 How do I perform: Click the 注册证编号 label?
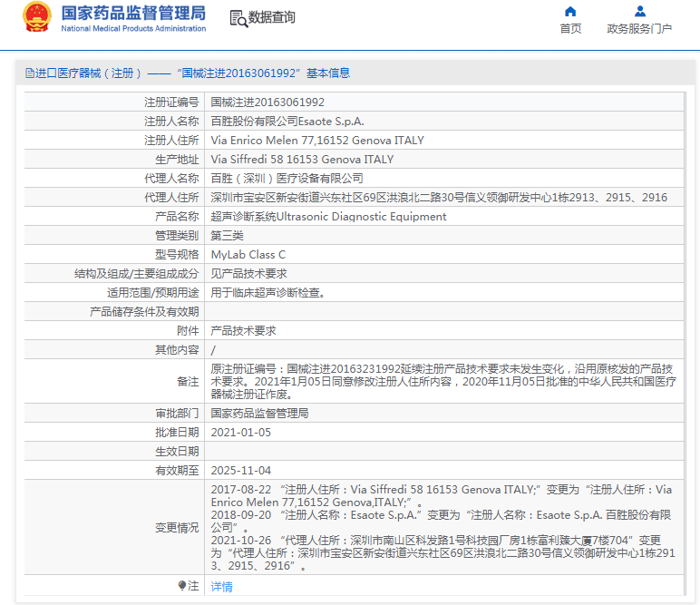pyautogui.click(x=171, y=102)
